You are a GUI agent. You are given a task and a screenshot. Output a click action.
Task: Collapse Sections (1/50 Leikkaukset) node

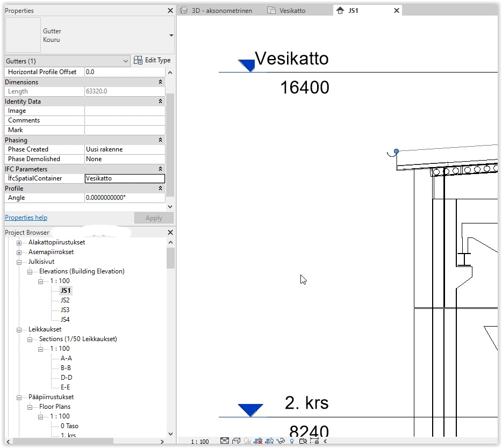click(x=30, y=339)
